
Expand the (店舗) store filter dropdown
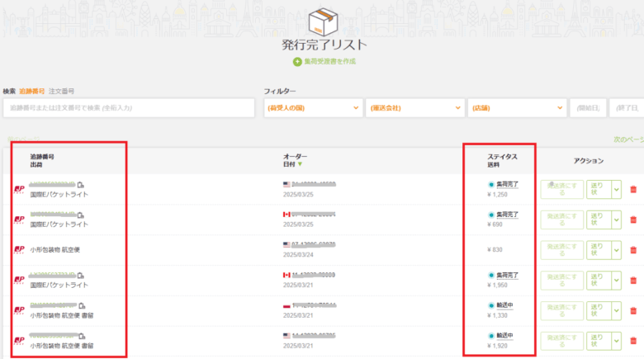click(516, 108)
